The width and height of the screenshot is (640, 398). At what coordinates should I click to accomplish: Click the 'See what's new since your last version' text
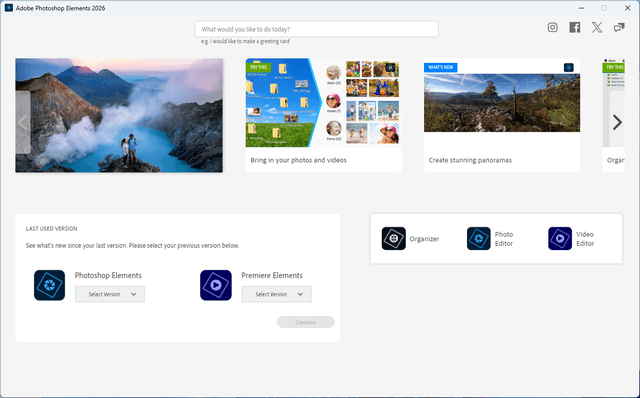coord(132,245)
